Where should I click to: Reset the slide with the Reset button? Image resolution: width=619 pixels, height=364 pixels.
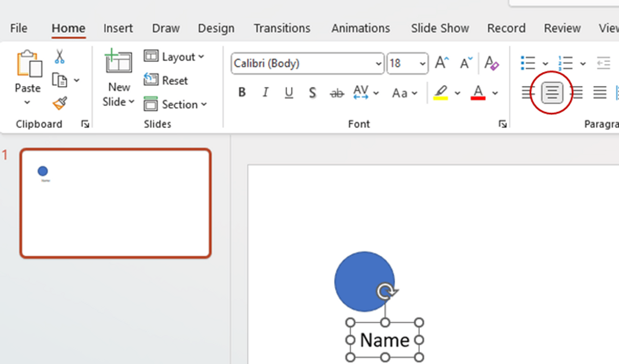click(x=166, y=80)
